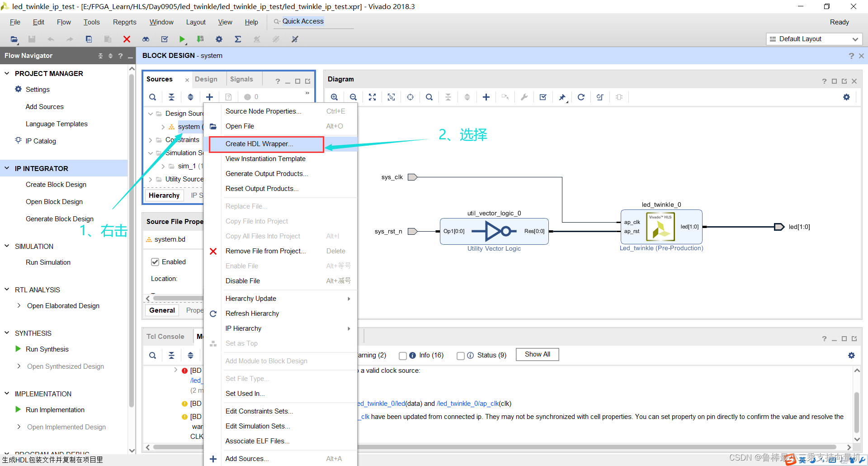Click the red Delete X in main toolbar
This screenshot has width=868, height=466.
click(x=127, y=39)
